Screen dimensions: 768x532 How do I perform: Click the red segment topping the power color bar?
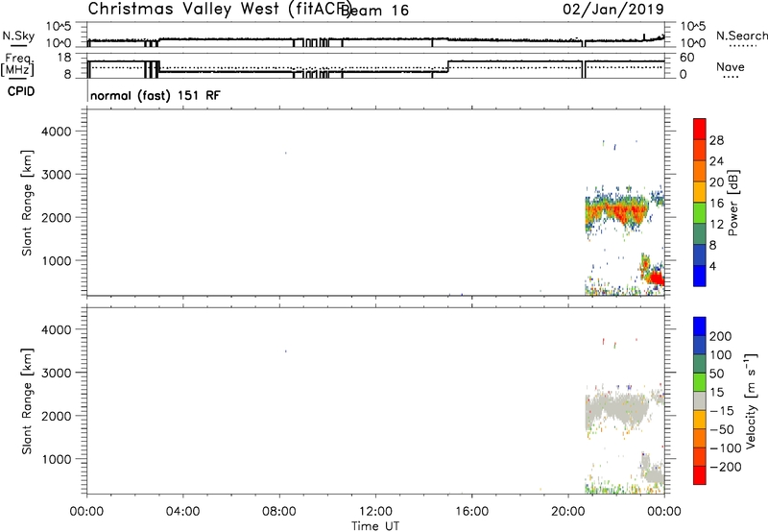point(700,129)
